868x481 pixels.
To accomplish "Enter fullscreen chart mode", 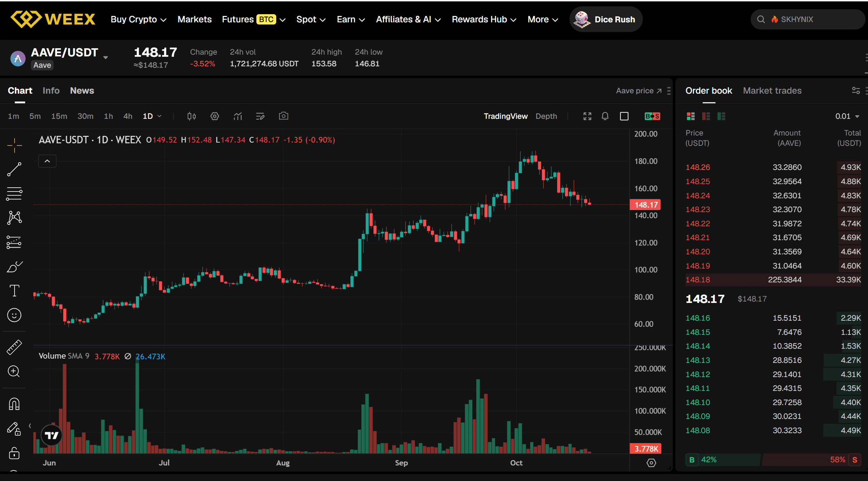I will click(587, 116).
